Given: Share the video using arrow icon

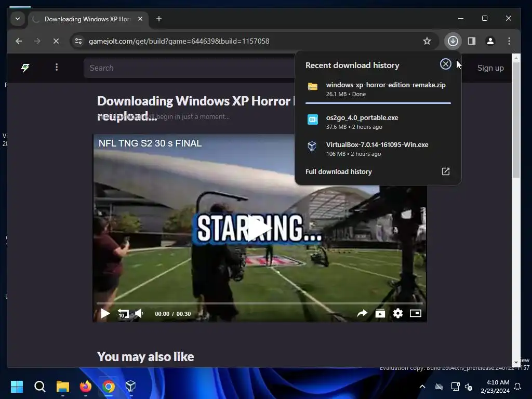Looking at the screenshot, I should pyautogui.click(x=362, y=313).
